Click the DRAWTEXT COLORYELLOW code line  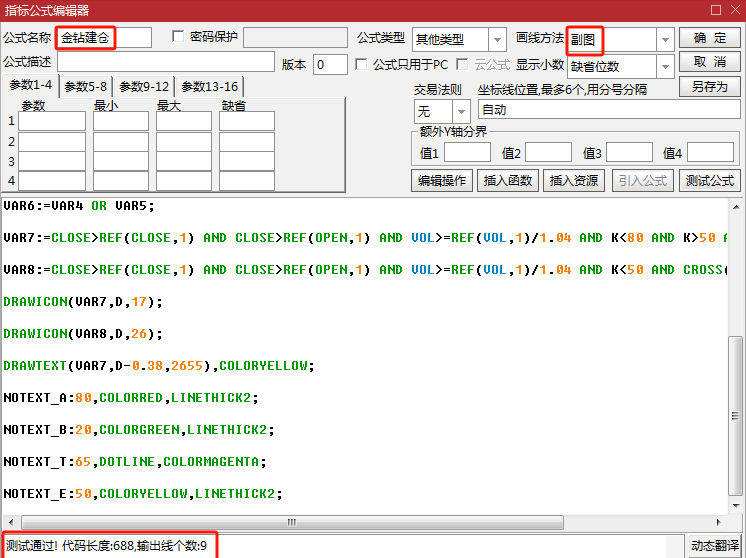[x=159, y=365]
